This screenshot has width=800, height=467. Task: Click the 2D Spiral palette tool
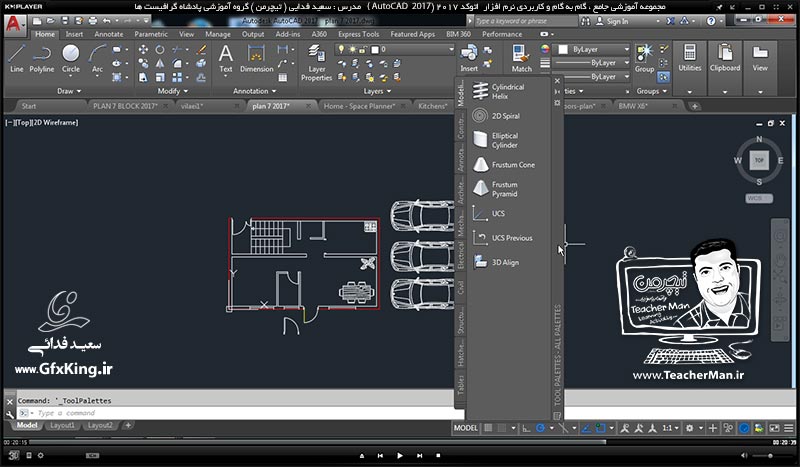pyautogui.click(x=497, y=116)
